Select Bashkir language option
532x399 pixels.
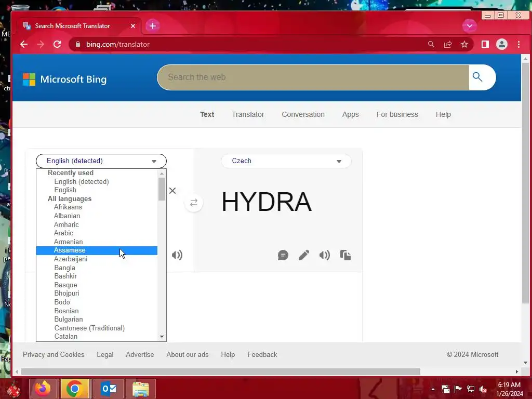97,276
